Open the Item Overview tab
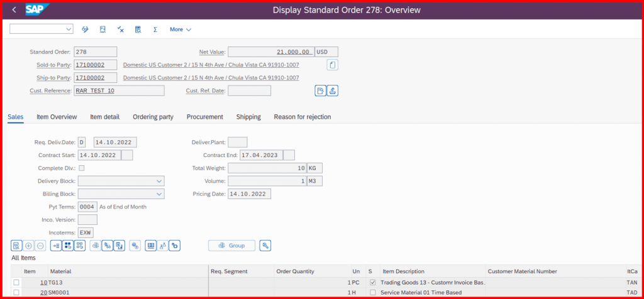644x299 pixels. (57, 117)
